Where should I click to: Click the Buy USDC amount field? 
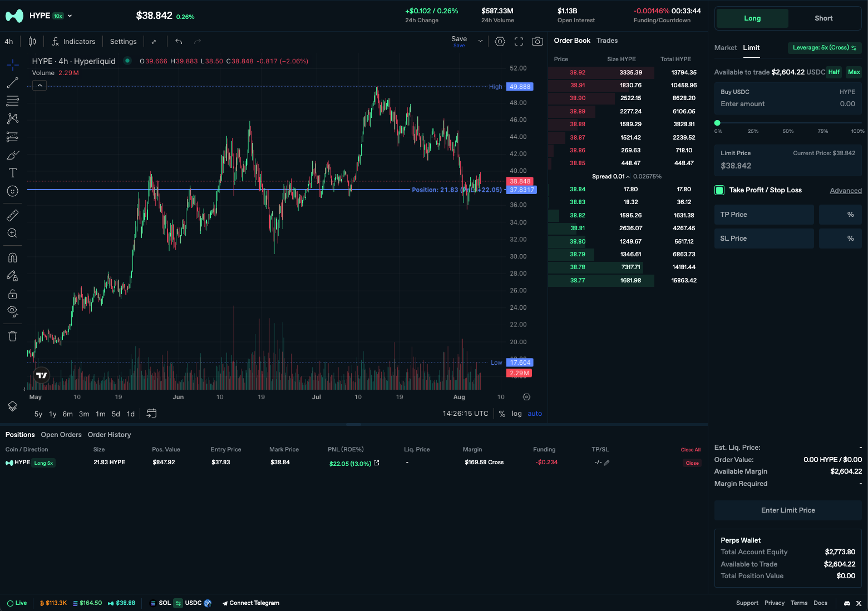tap(788, 98)
